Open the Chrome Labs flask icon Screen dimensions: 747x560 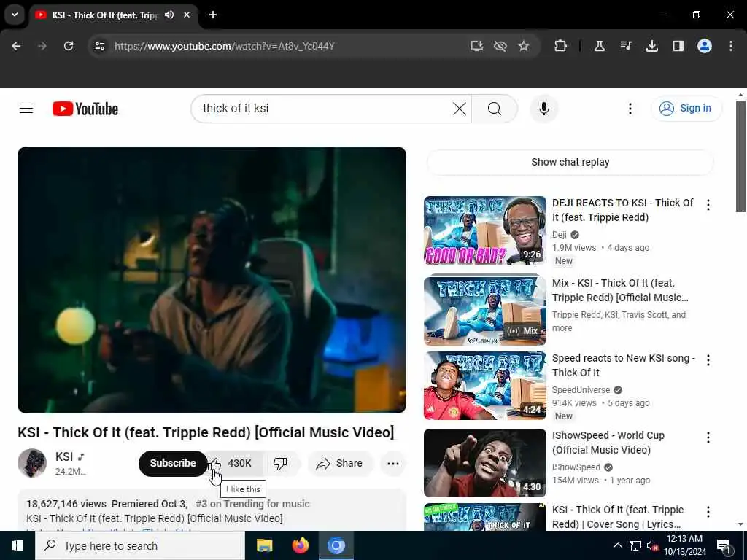click(600, 46)
